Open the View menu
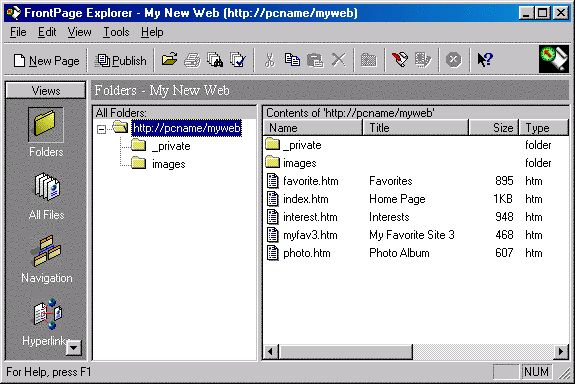Screen dimensions: 575x384 point(79,32)
